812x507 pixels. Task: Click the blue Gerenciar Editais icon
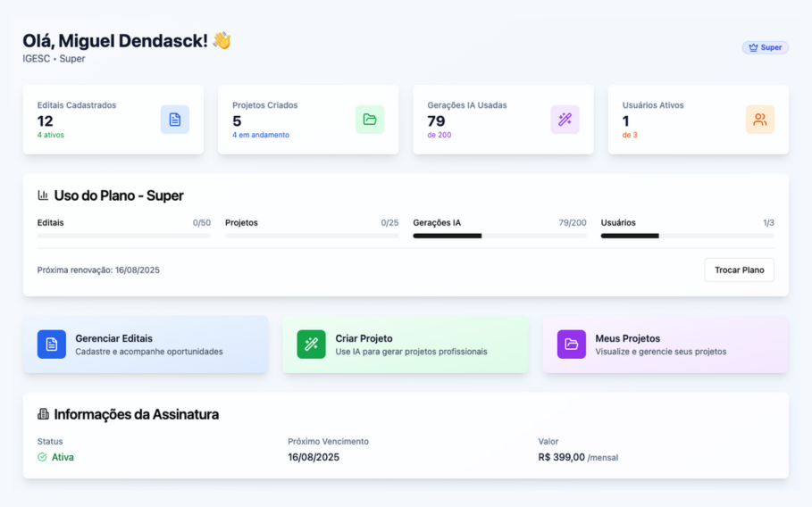point(52,345)
